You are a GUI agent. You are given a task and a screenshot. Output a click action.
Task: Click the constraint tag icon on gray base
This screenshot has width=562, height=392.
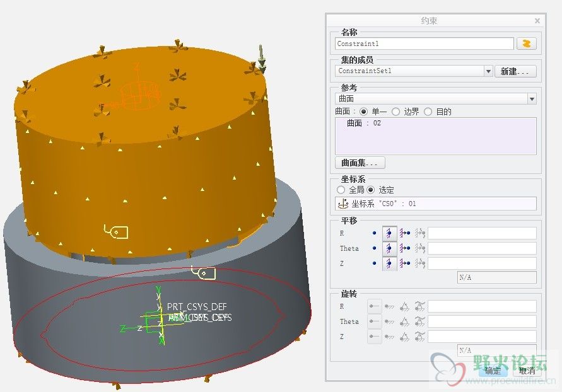[203, 273]
